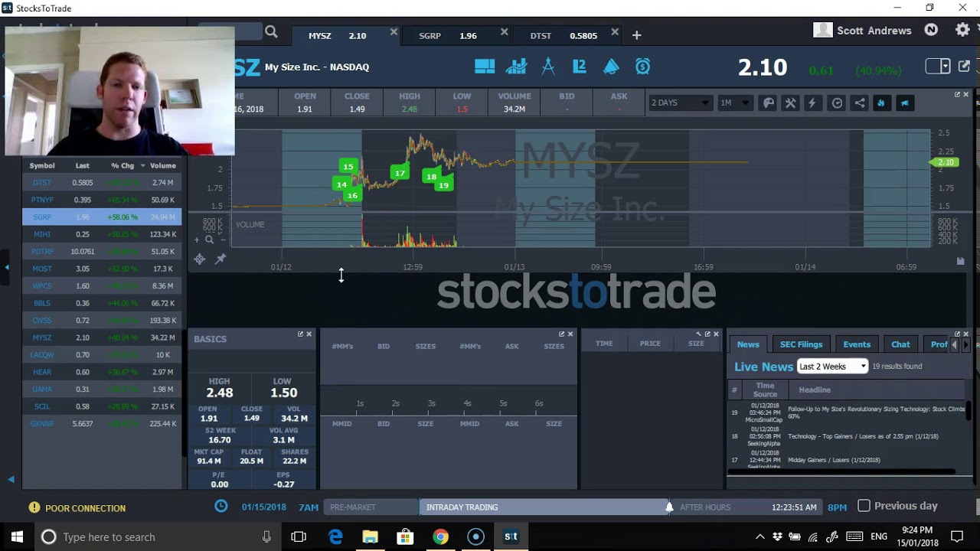This screenshot has height=551, width=980.
Task: Enable the Previous day checkbox
Action: pos(864,506)
